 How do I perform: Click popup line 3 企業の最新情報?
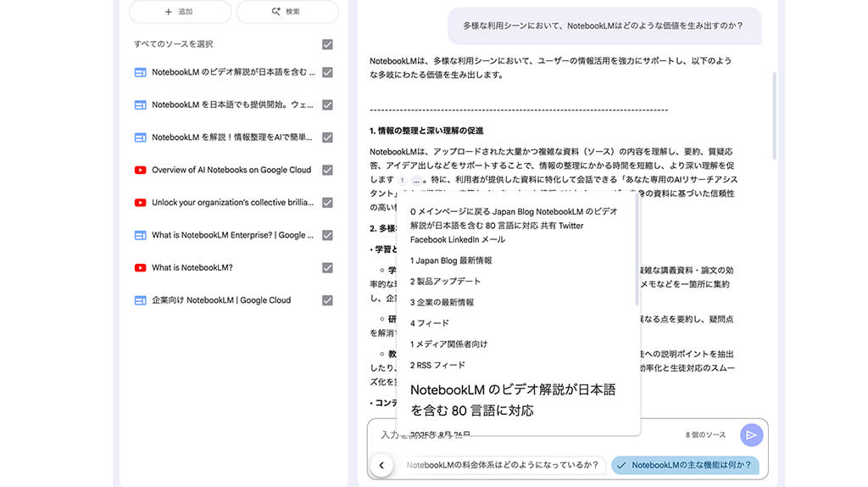[442, 303]
